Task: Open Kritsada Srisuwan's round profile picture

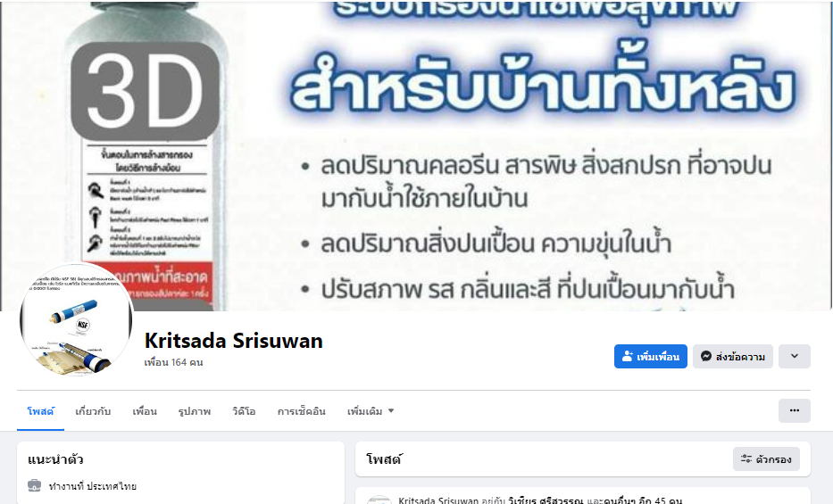Action: click(76, 320)
